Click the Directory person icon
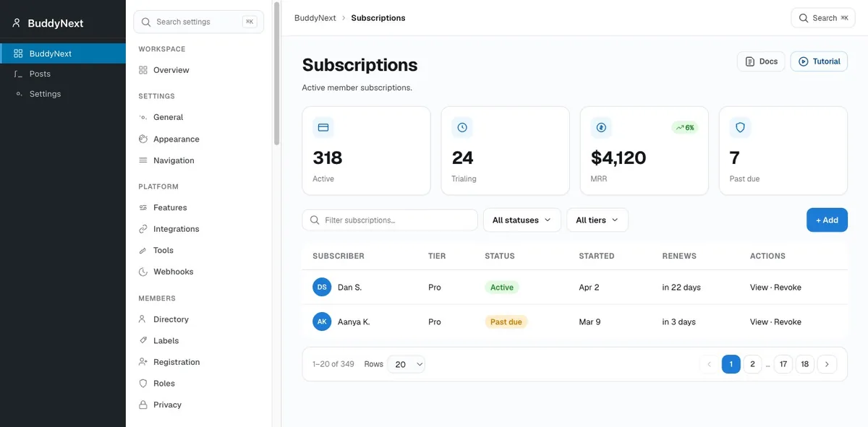This screenshot has width=868, height=427. pyautogui.click(x=143, y=319)
